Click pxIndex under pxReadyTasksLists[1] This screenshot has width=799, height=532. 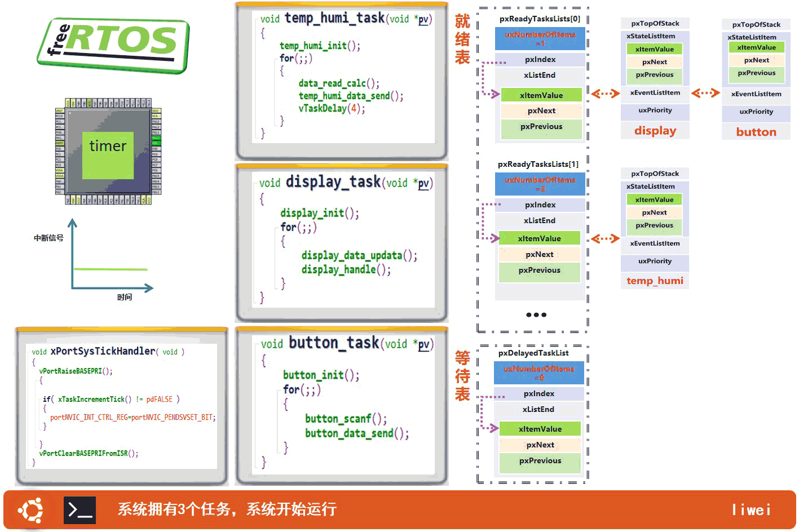click(x=540, y=205)
